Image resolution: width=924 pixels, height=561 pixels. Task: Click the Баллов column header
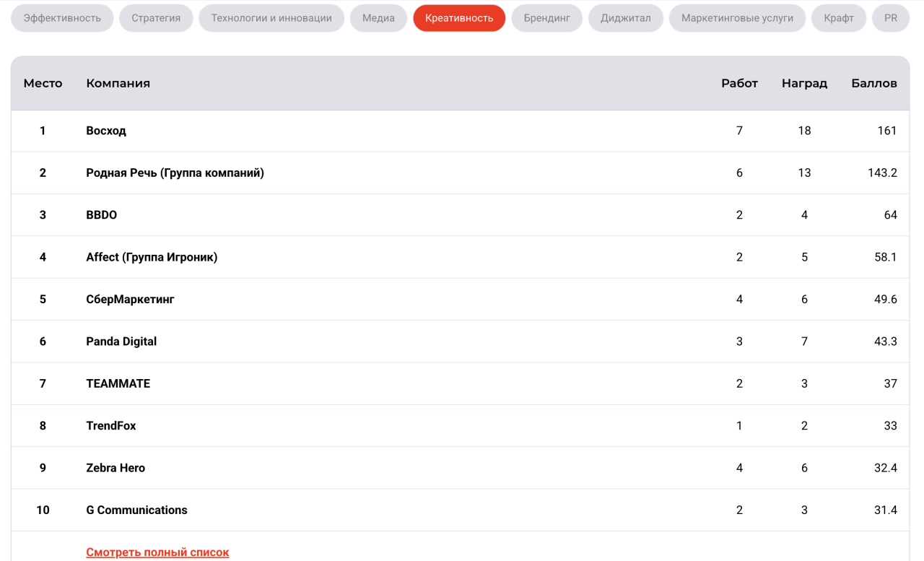point(873,83)
